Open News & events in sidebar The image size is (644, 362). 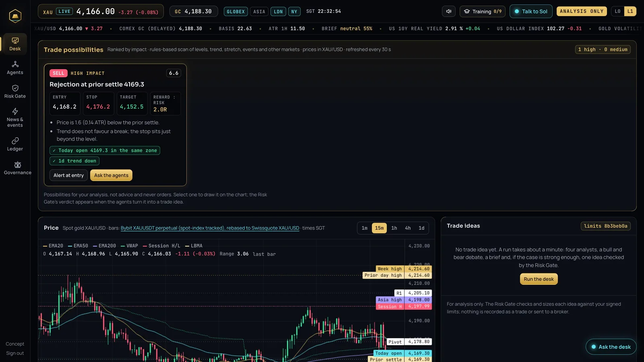click(x=15, y=117)
